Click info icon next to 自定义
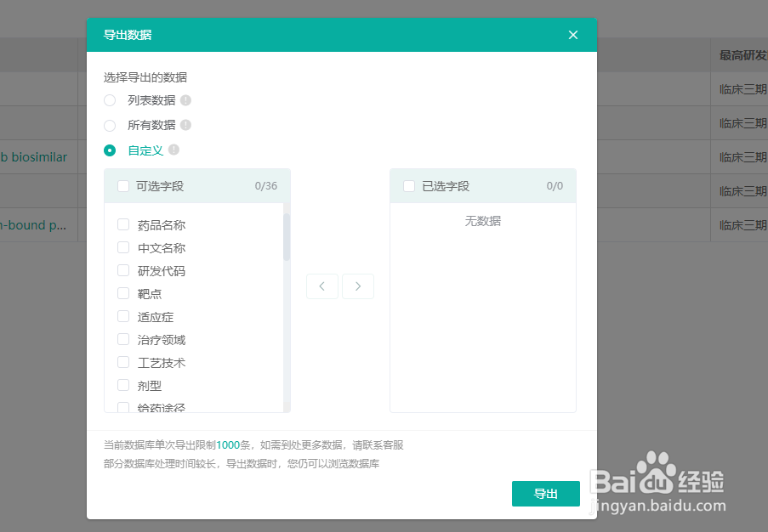The image size is (768, 532). (174, 150)
